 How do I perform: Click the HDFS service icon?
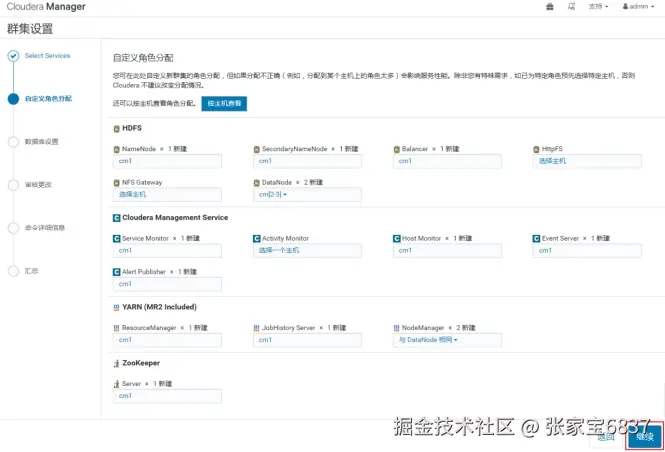pyautogui.click(x=117, y=128)
